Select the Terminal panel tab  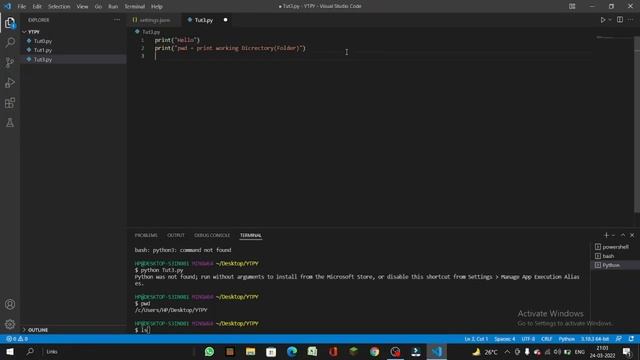pos(251,236)
